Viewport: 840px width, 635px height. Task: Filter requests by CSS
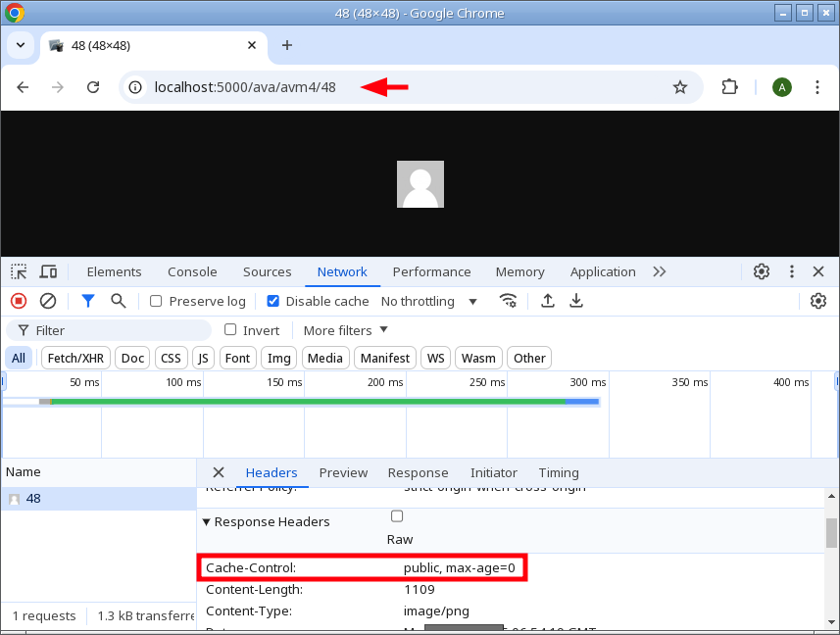point(171,359)
